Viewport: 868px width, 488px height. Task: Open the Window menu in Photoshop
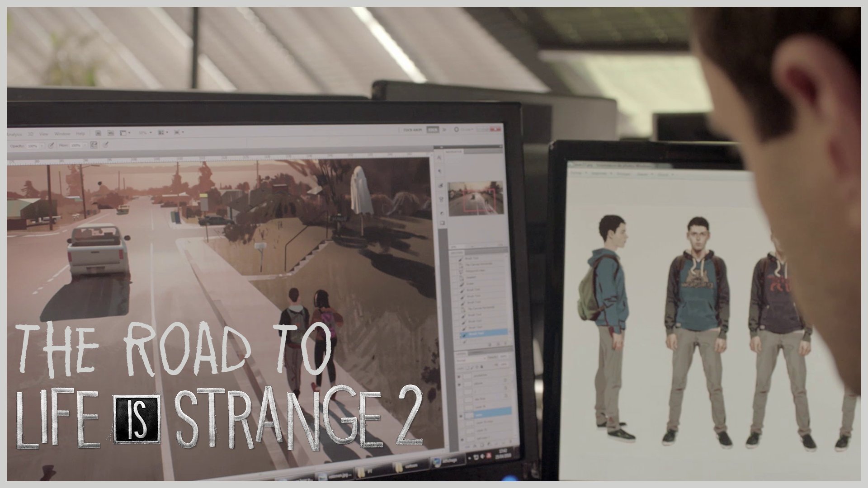[x=62, y=134]
